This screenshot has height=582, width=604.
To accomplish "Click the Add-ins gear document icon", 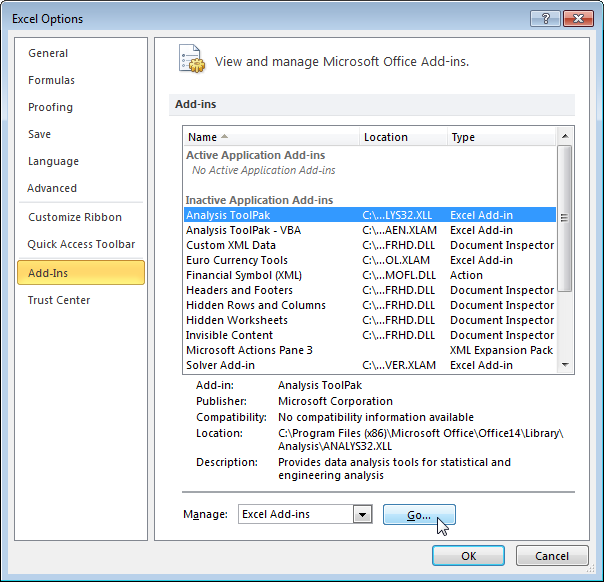I will tap(191, 59).
